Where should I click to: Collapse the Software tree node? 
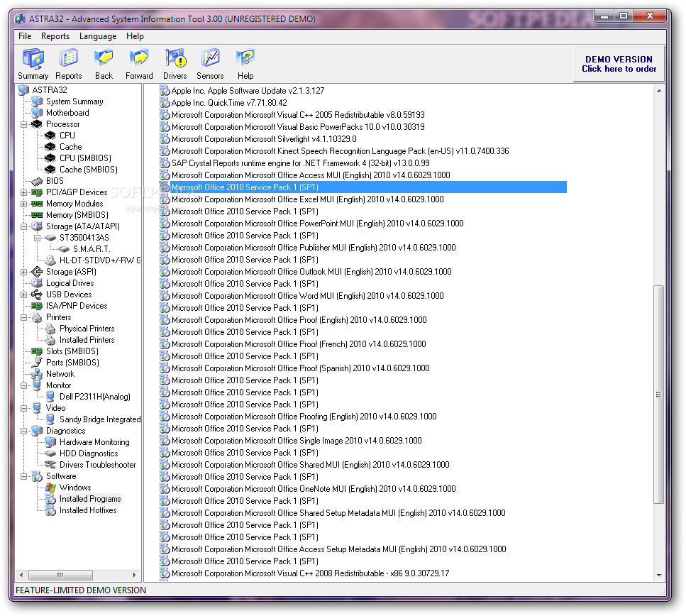23,476
